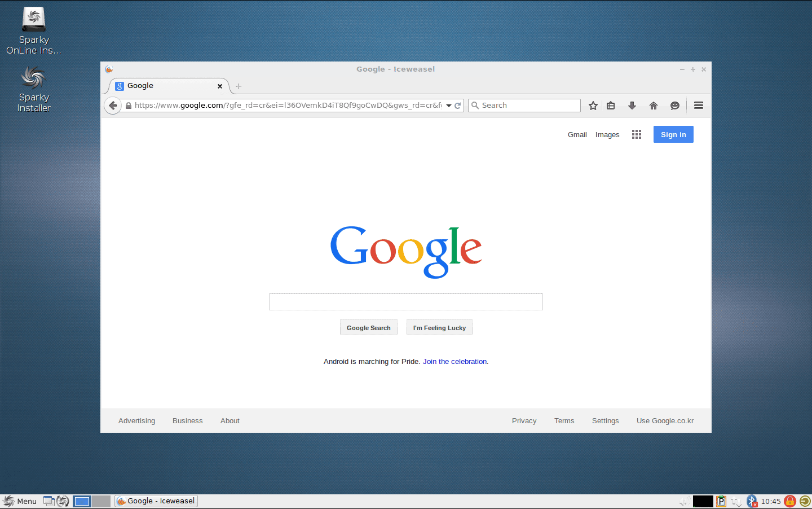Open Sparky Installer desktop icon

(34, 89)
